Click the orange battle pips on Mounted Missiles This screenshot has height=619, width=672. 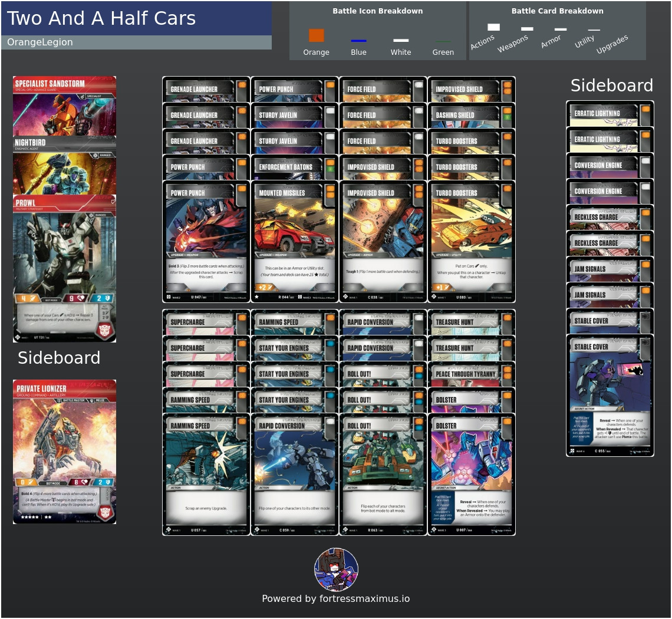[330, 192]
